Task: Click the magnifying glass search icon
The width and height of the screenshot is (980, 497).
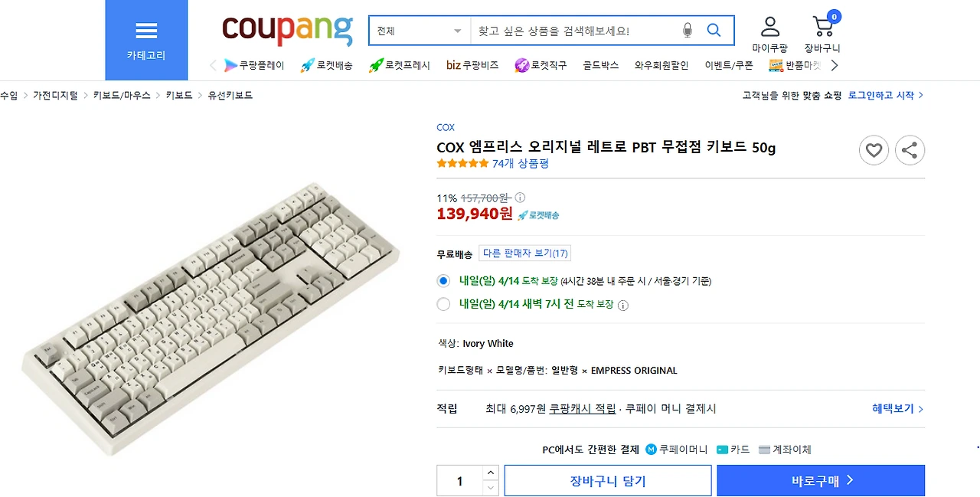Action: tap(713, 30)
